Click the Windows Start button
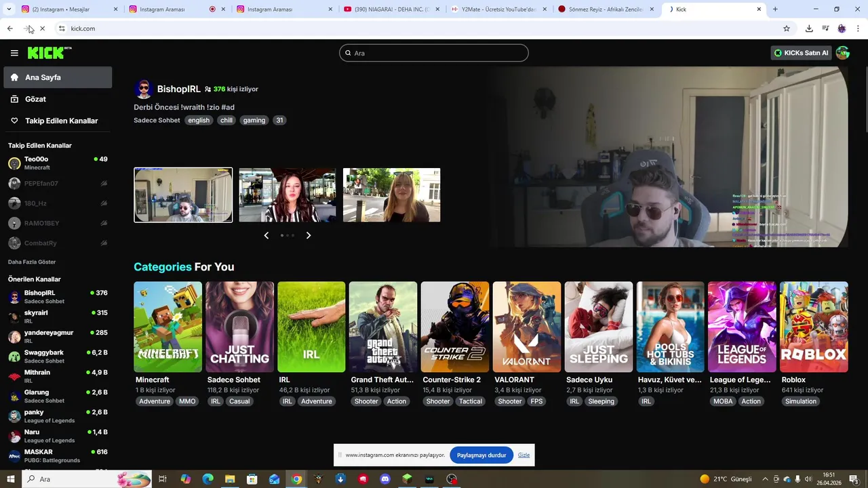Screen dimensions: 868x488 tap(10, 479)
